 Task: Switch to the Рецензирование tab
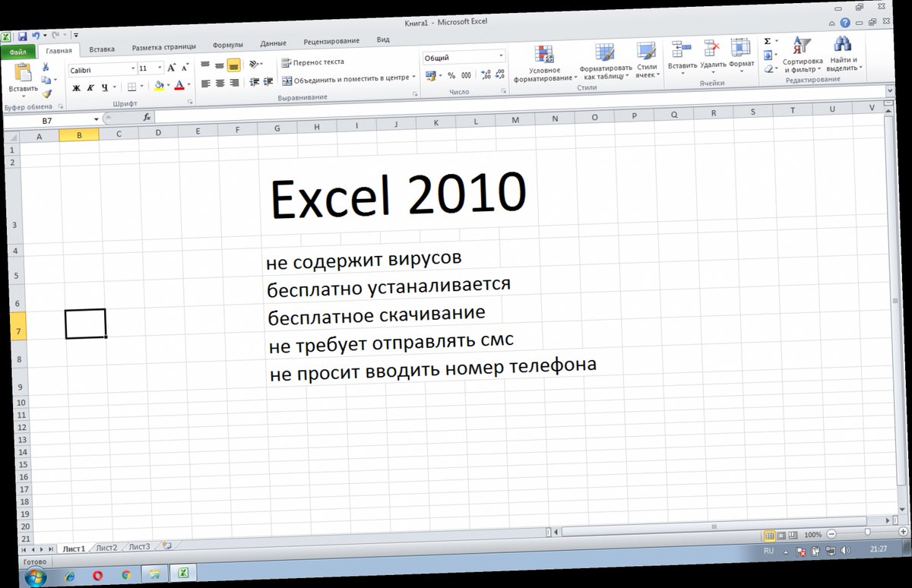click(x=331, y=41)
